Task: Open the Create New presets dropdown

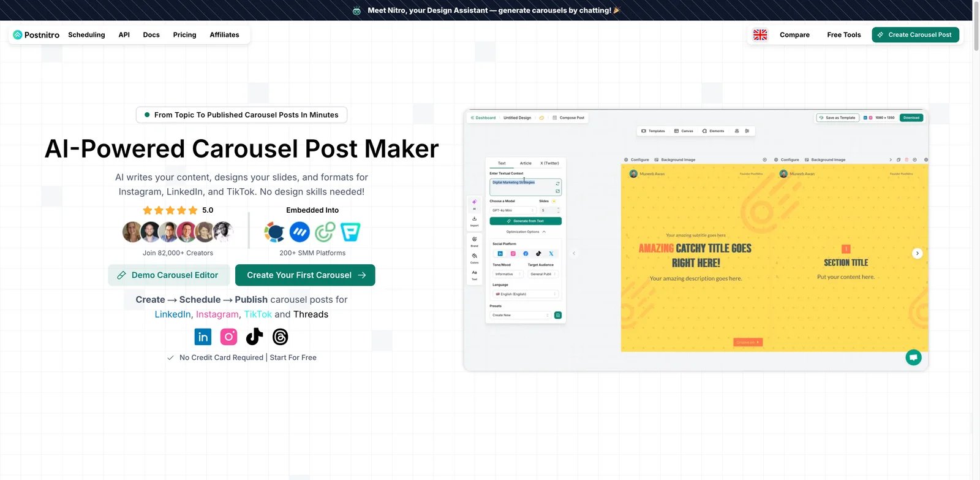Action: [x=521, y=315]
